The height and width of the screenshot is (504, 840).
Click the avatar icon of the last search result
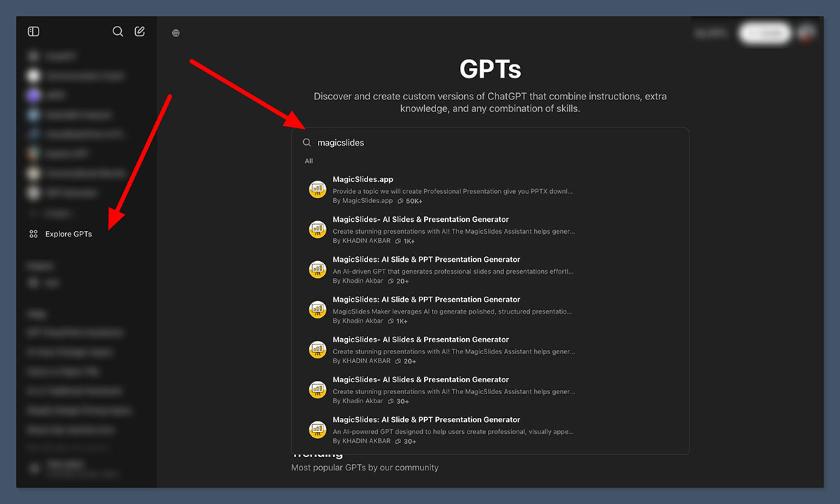click(x=317, y=429)
